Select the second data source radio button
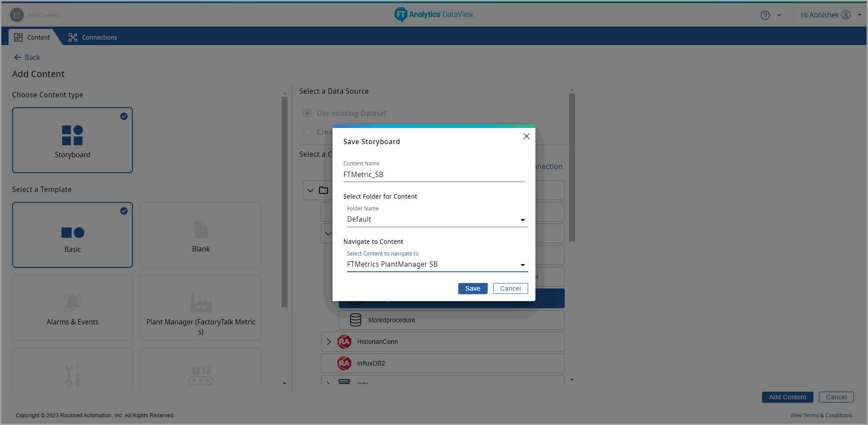Image resolution: width=868 pixels, height=425 pixels. tap(307, 132)
